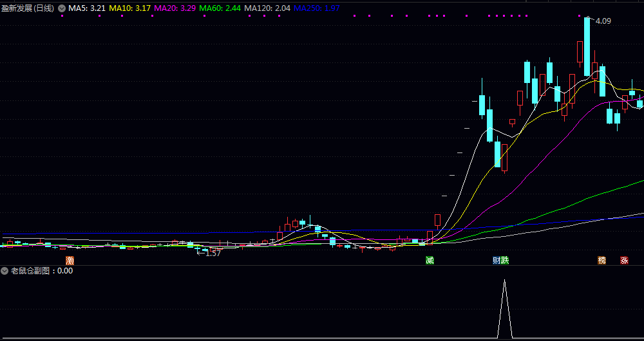Click the 跌 event marker icon
The image size is (644, 341).
505,261
